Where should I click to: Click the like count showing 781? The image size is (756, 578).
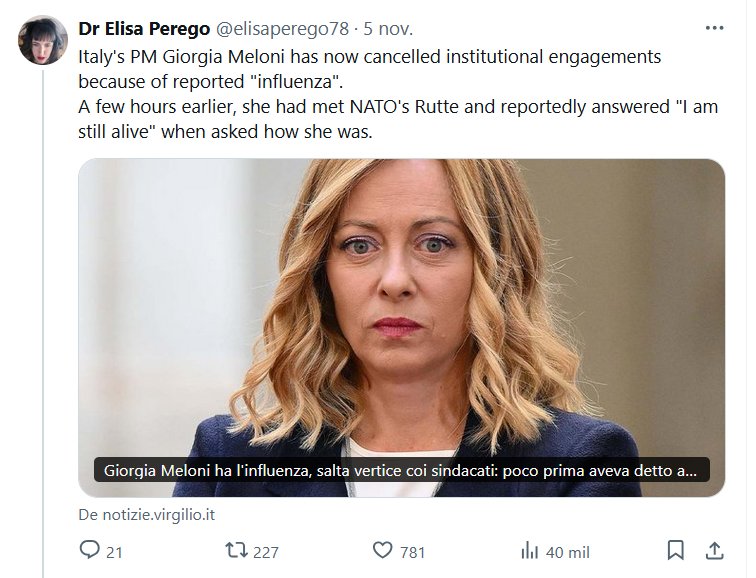click(412, 551)
